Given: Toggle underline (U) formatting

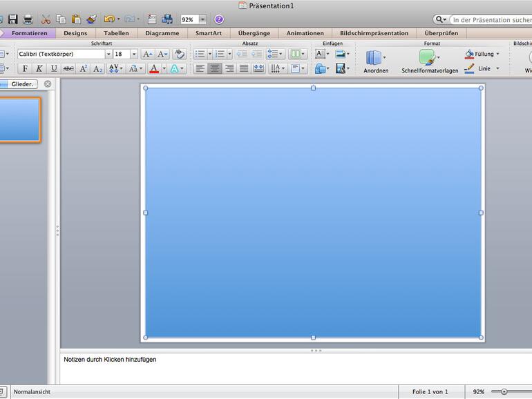Looking at the screenshot, I should click(54, 68).
